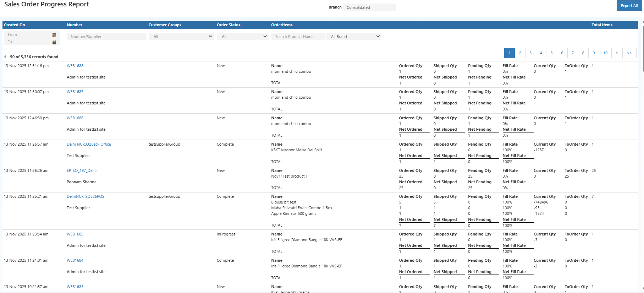Viewport: 644px width, 293px height.
Task: Select Apple Kinnaur-500 grams item
Action: pyautogui.click(x=294, y=213)
